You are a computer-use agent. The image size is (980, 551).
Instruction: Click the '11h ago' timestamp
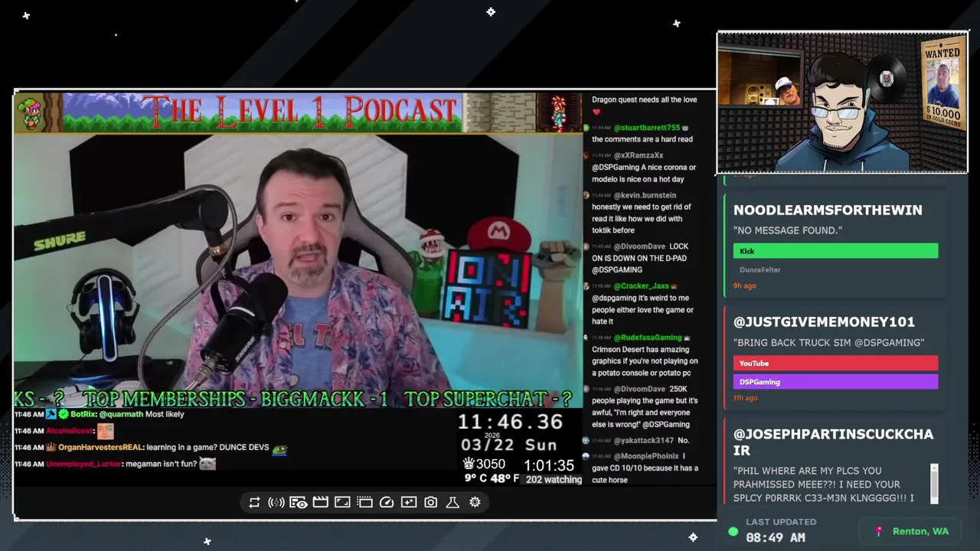tap(746, 398)
